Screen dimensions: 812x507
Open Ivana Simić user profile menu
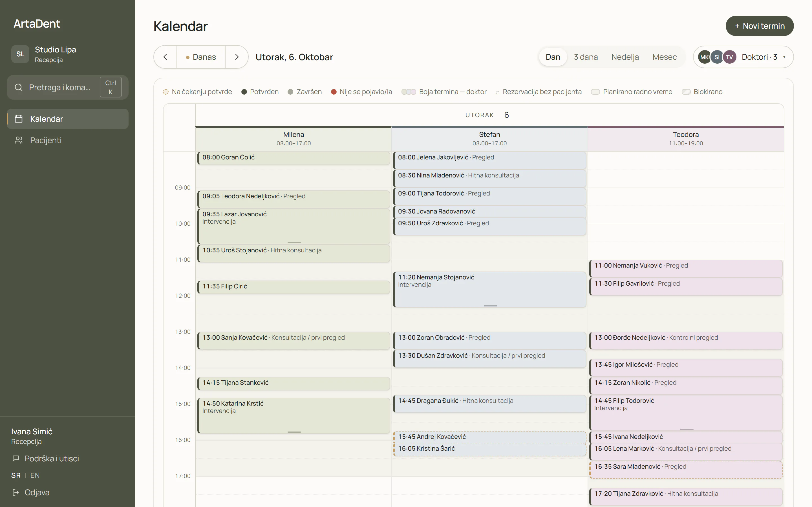pos(32,436)
